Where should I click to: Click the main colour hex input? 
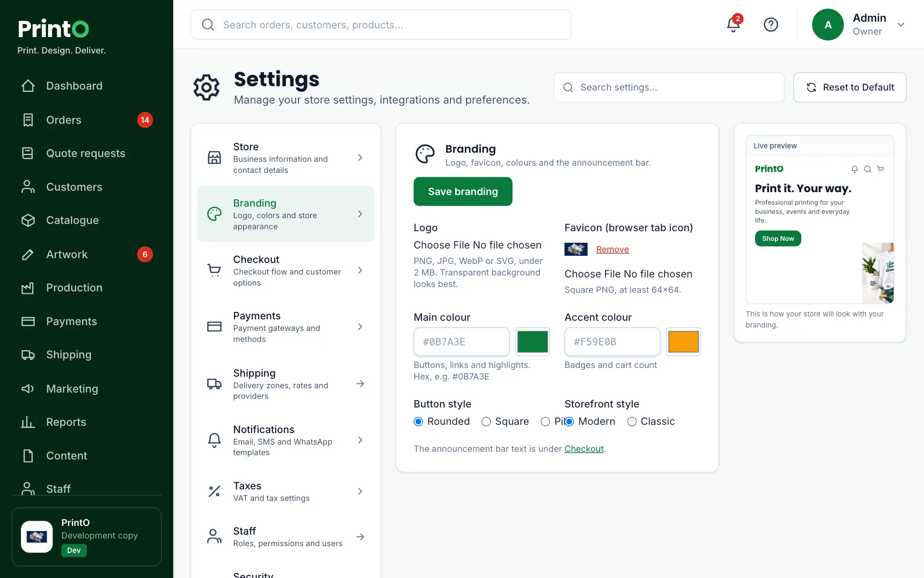point(462,342)
